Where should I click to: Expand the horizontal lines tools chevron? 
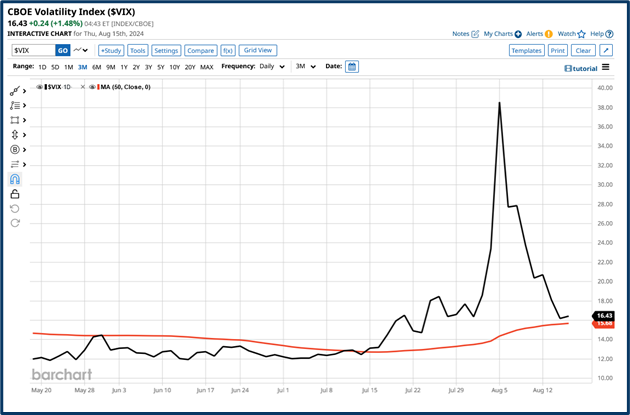(25, 164)
